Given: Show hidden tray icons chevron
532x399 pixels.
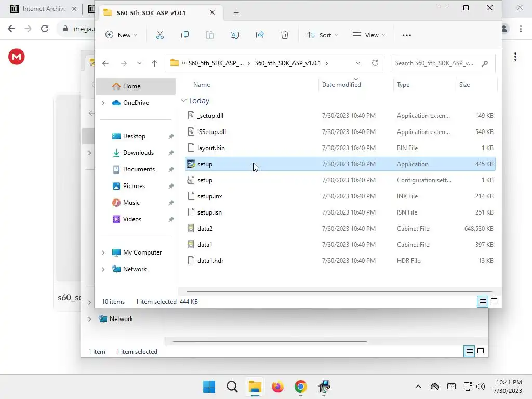Looking at the screenshot, I should 418,387.
